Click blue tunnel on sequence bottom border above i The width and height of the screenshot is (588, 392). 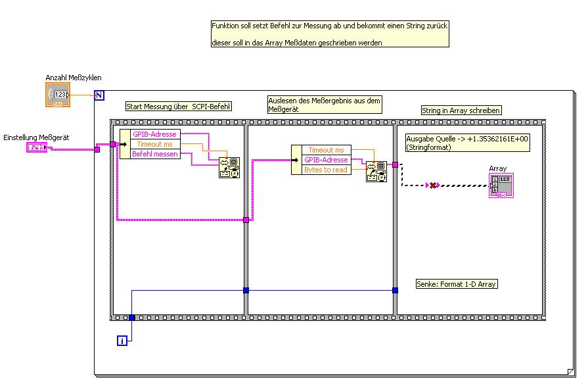pos(131,318)
